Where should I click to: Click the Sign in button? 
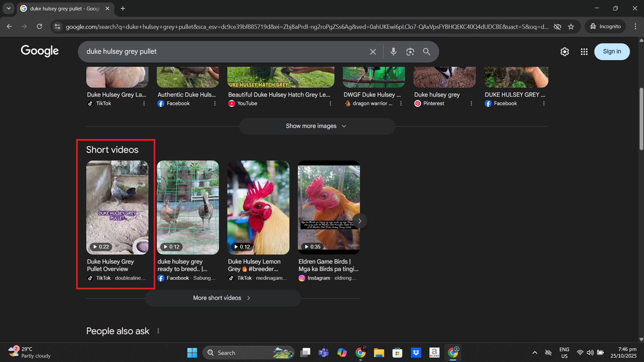[611, 52]
